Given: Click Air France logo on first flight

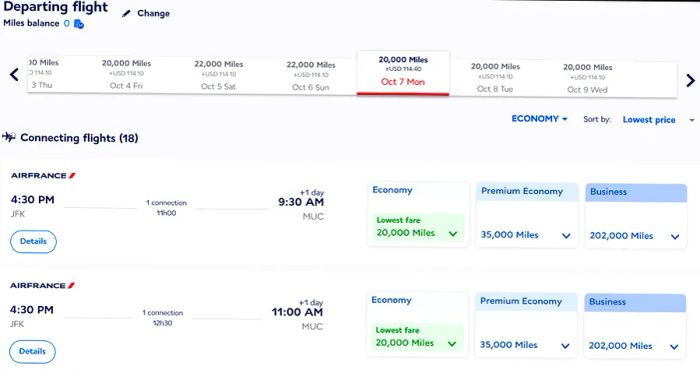Looking at the screenshot, I should [x=43, y=176].
